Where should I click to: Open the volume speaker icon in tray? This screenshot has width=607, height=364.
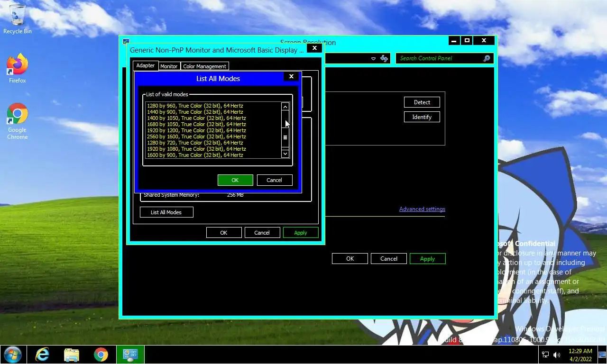(557, 355)
